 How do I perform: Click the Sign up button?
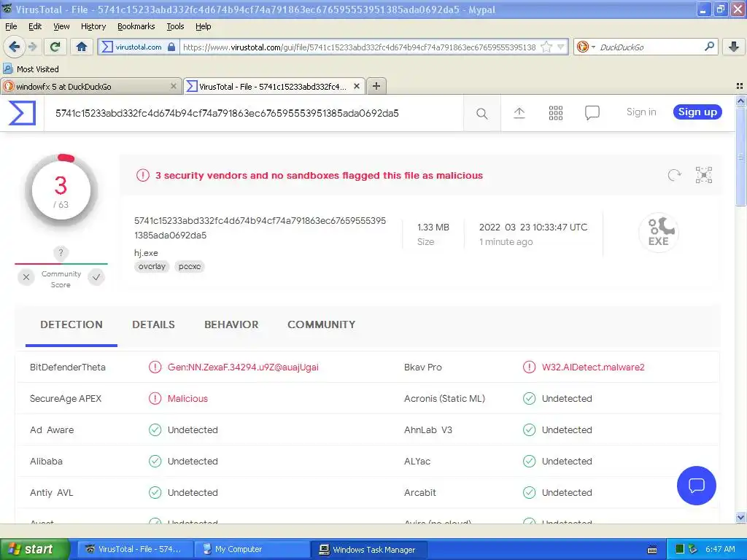[x=697, y=112]
